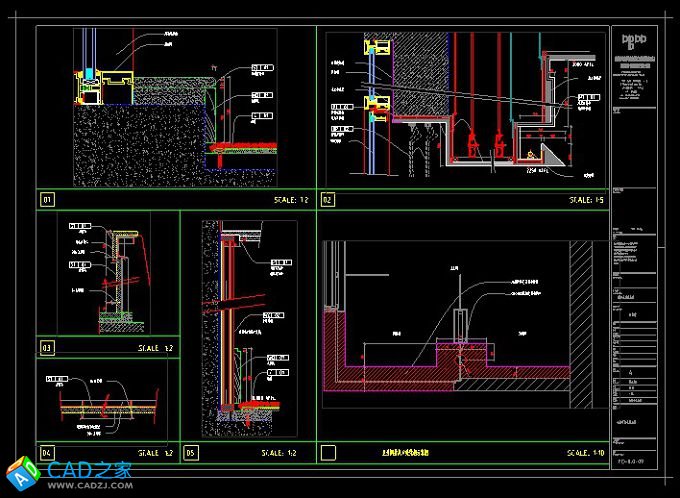Click the SCALE 1:2 label of detail 05
The height and width of the screenshot is (498, 680).
coord(278,453)
